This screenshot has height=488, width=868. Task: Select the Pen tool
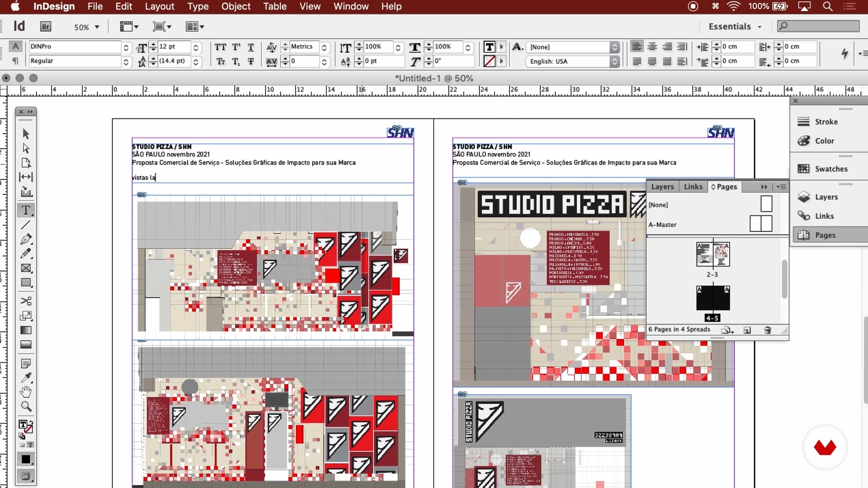tap(26, 239)
